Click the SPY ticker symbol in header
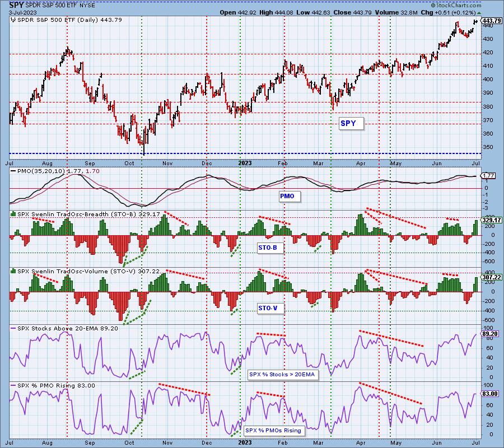 coord(16,5)
